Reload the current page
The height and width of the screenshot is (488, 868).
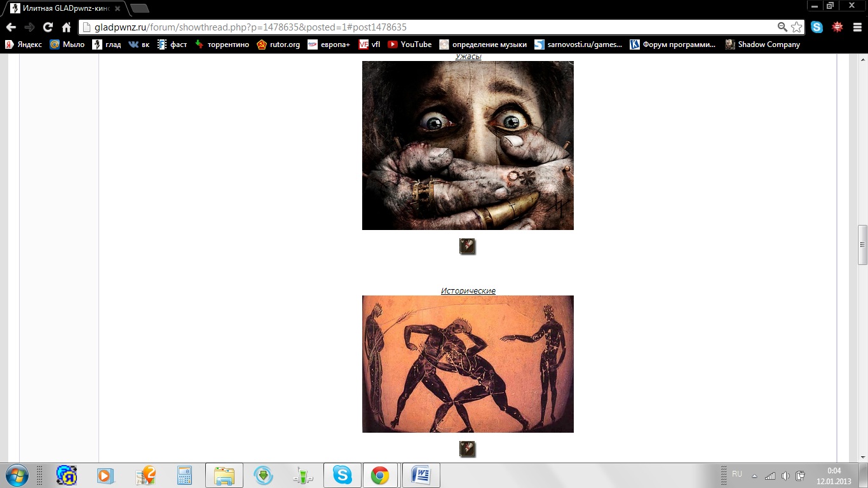click(x=48, y=27)
